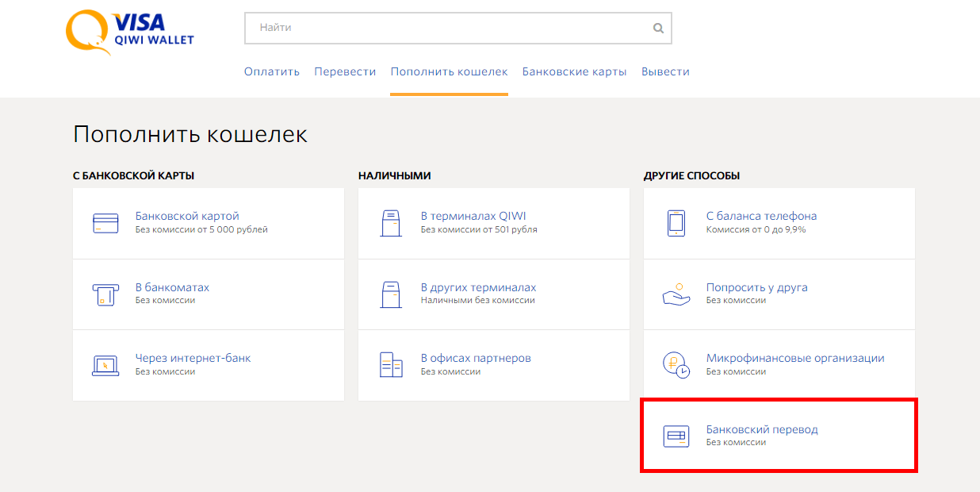980x492 pixels.
Task: Focus the Найти search field
Action: (x=448, y=28)
